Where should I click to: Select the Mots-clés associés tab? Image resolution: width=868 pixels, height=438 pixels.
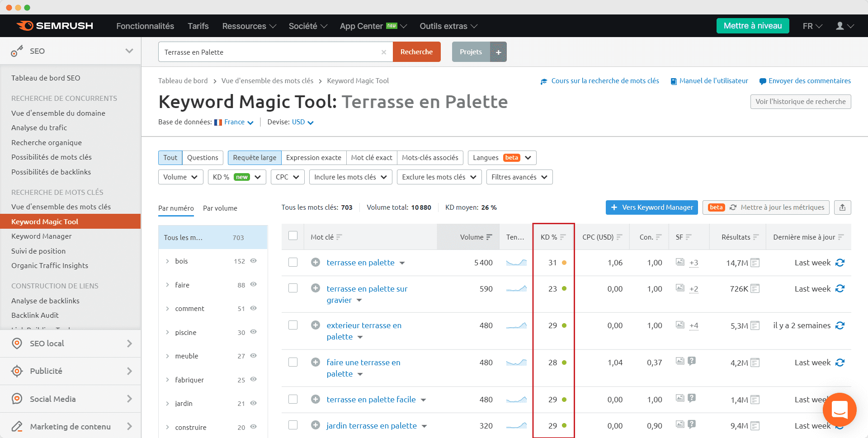(430, 157)
